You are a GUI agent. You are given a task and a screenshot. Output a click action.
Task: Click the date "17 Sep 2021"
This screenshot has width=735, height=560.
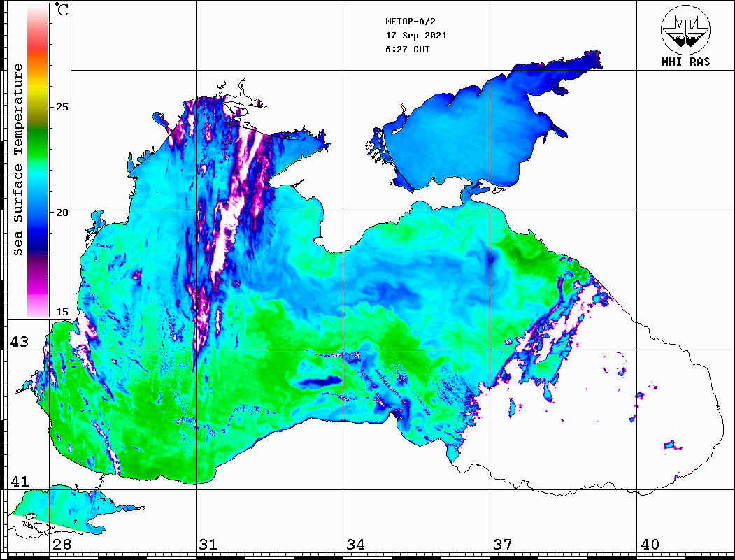(x=416, y=36)
